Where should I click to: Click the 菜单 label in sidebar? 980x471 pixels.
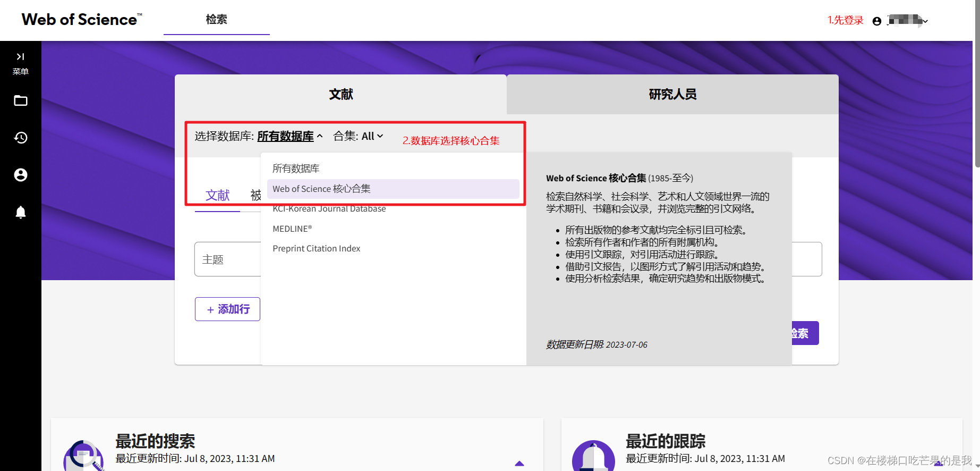pos(20,71)
